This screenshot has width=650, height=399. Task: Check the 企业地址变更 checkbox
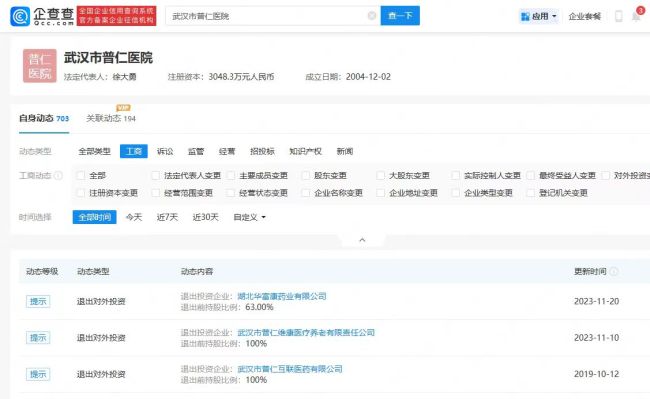pyautogui.click(x=380, y=193)
